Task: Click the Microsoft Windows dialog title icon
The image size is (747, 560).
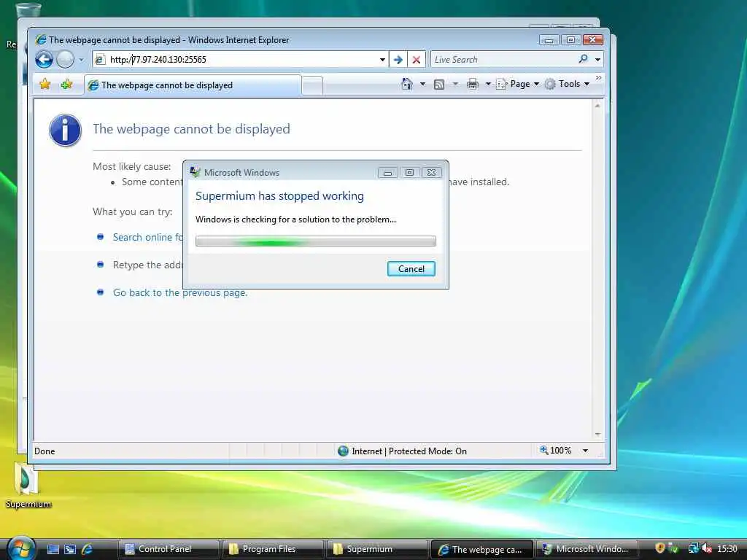Action: 196,172
